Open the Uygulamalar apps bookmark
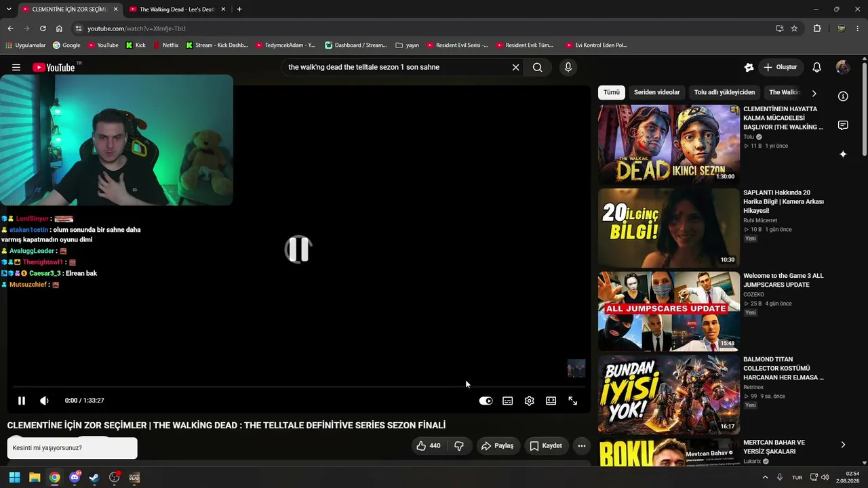Viewport: 868px width, 488px height. 25,45
